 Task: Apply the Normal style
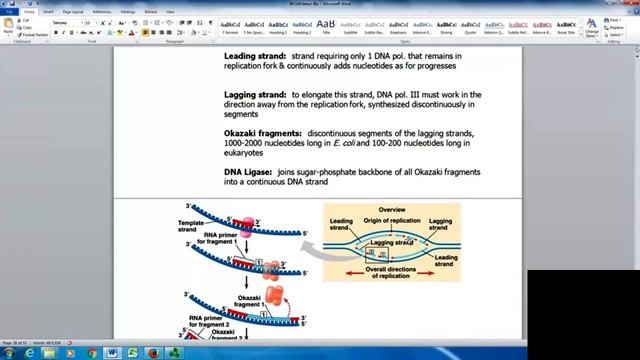pyautogui.click(x=230, y=28)
